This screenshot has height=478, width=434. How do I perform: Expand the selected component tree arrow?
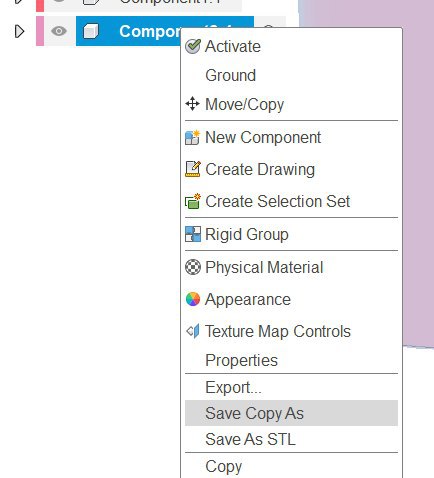click(19, 31)
